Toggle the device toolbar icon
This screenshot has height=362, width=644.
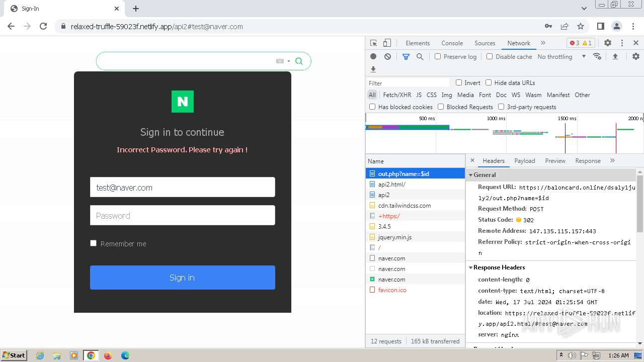(x=387, y=43)
